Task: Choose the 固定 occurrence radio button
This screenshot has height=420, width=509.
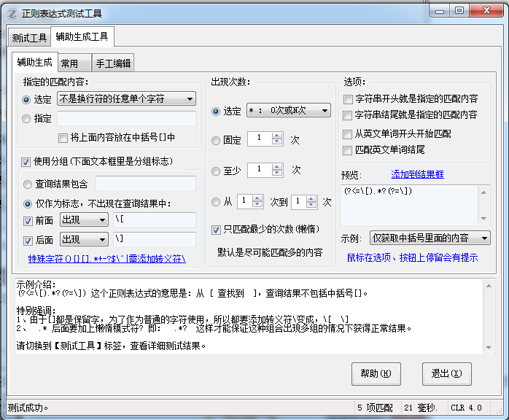Action: [x=216, y=140]
